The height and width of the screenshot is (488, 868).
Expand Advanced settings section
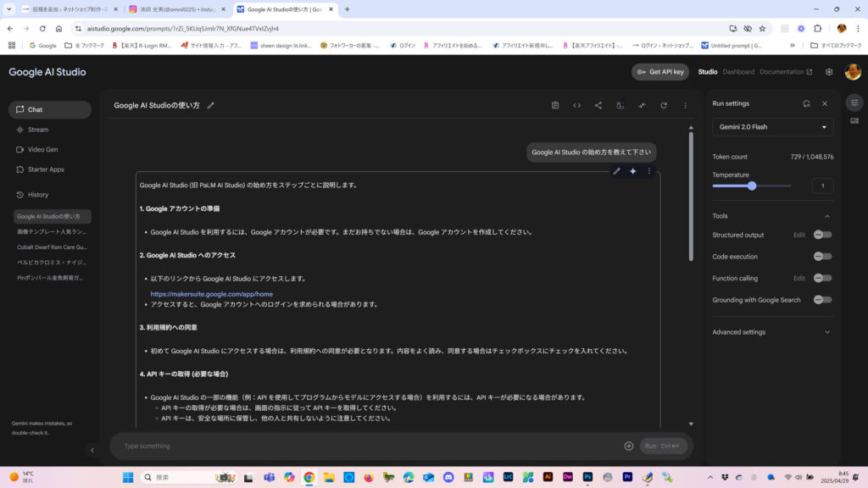(x=772, y=332)
